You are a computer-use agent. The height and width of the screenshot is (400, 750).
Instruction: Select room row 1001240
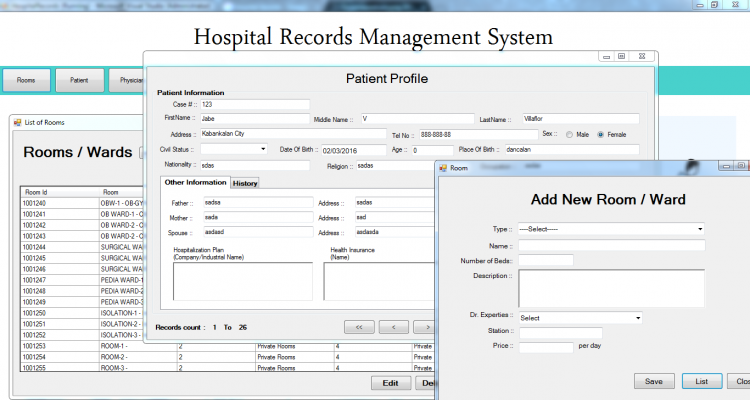pyautogui.click(x=82, y=203)
